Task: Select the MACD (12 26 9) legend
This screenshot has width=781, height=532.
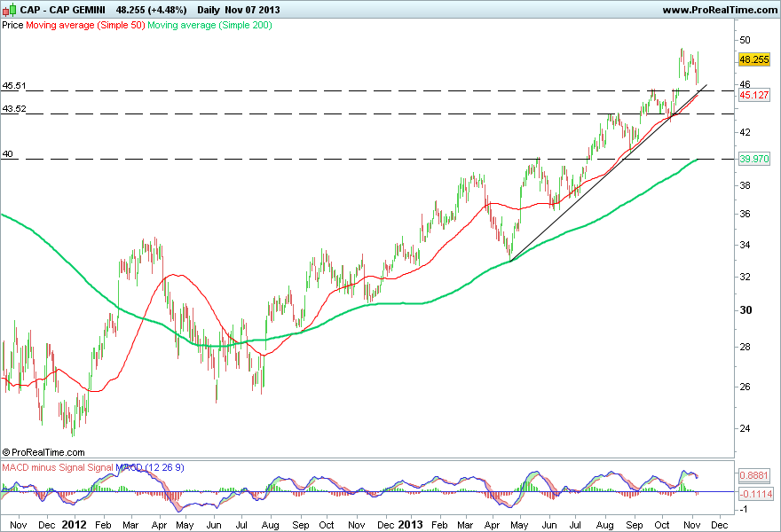Action: point(150,467)
